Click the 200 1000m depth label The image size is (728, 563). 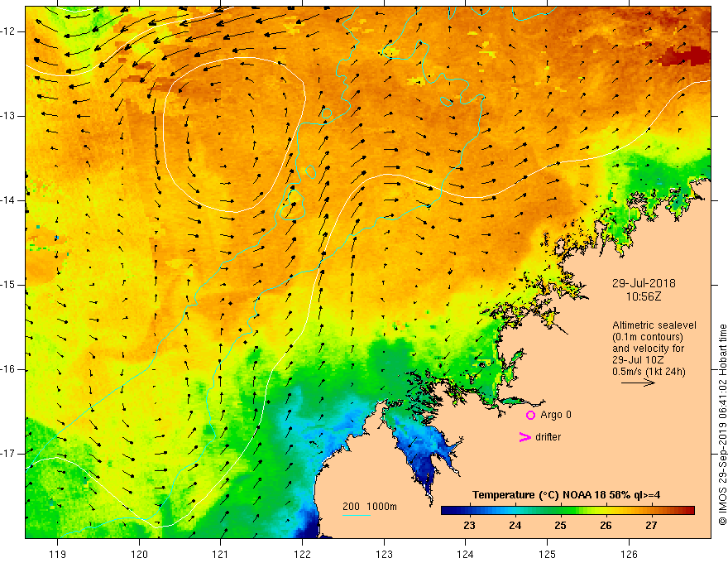370,507
